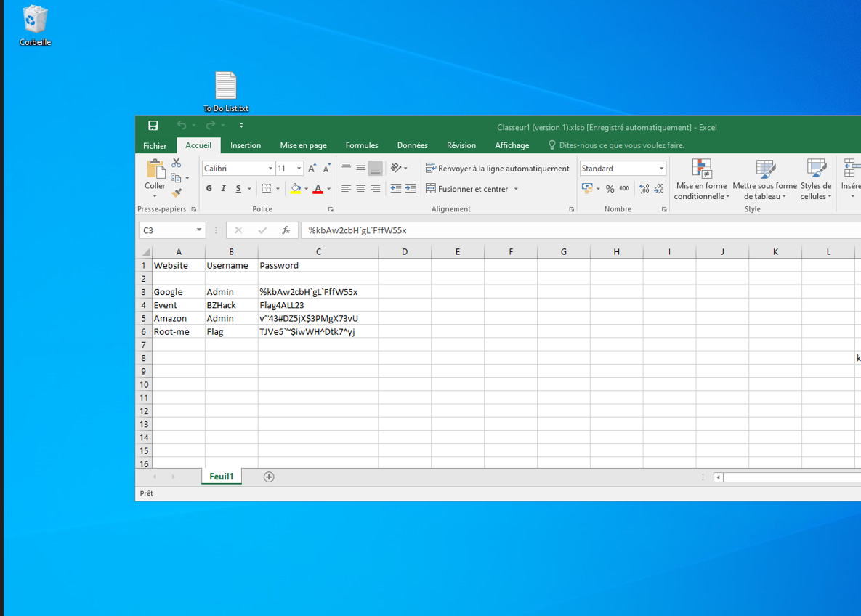Viewport: 861px width, 616px height.
Task: Click the Copy icon in Presse-papiers
Action: click(177, 178)
